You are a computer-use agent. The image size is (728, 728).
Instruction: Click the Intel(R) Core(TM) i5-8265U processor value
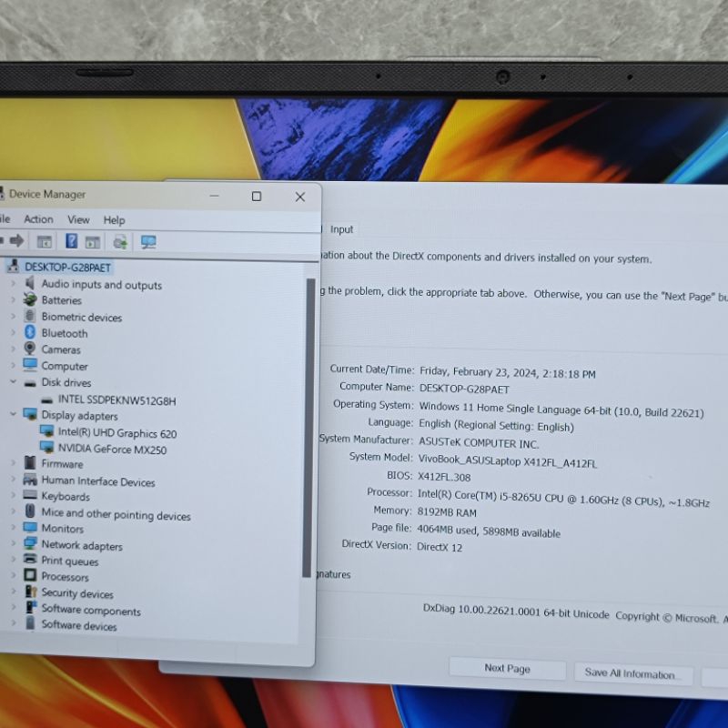(563, 498)
